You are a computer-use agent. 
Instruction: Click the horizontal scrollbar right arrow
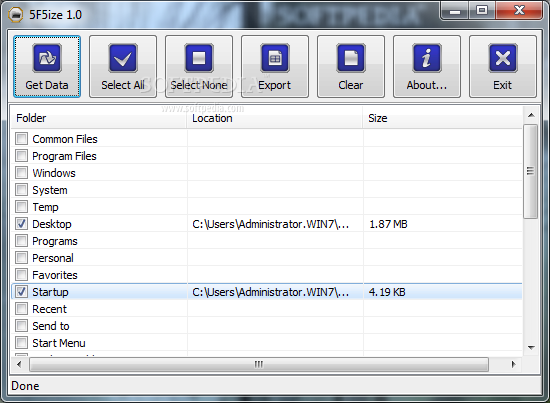pos(514,364)
